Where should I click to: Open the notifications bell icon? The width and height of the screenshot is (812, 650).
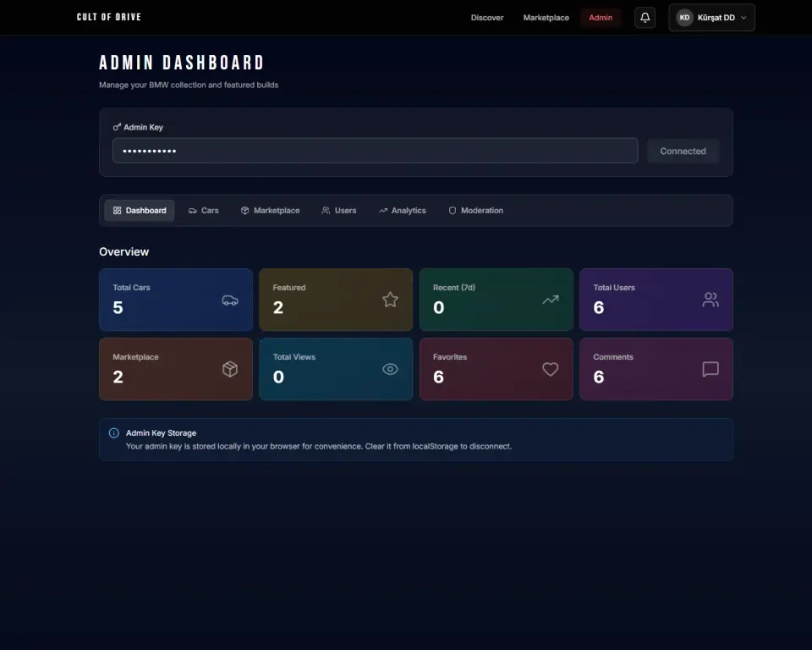(x=645, y=18)
